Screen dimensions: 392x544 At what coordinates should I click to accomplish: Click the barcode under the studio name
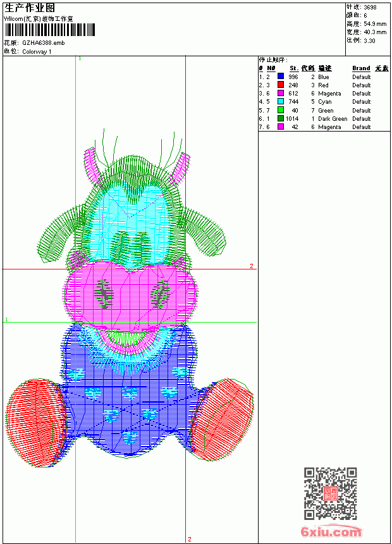click(49, 30)
